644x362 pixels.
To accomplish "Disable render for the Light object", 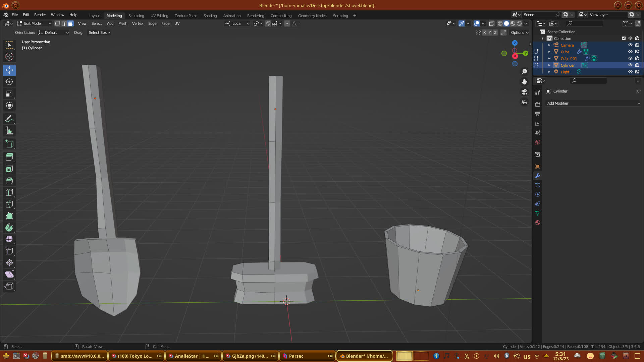I will 637,72.
